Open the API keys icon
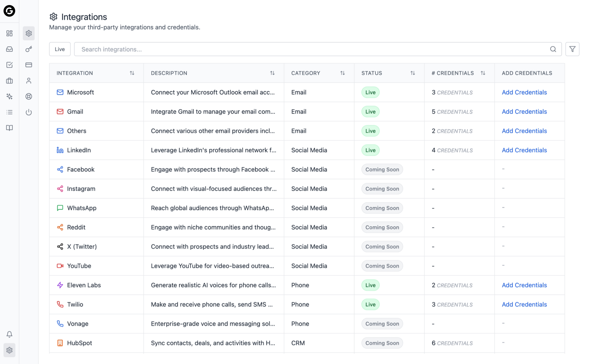590x364 pixels. [x=29, y=49]
